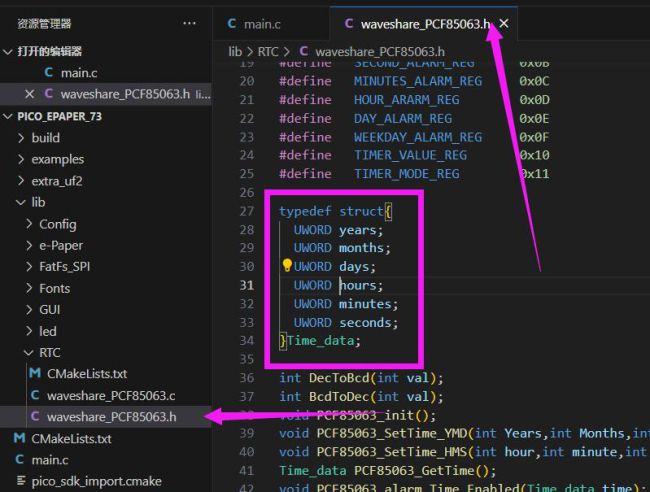Click the waveshare_PCF85063.h breadcrumb segment

(380, 52)
